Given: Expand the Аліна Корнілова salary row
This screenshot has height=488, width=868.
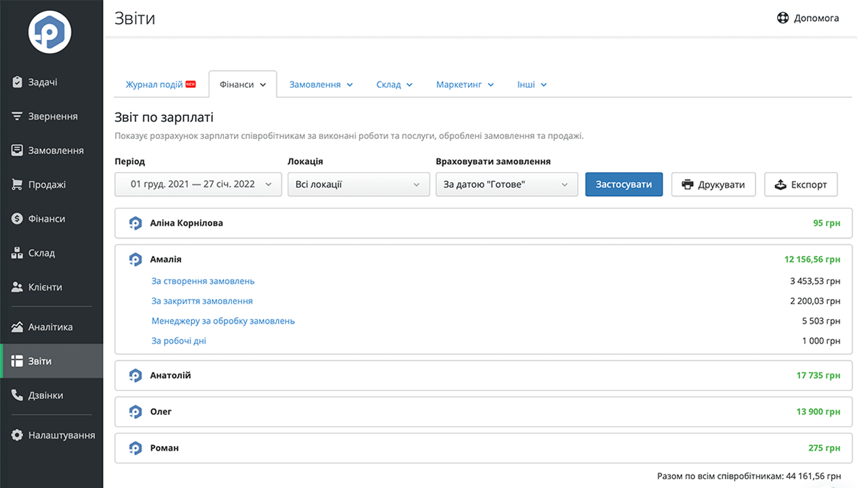Looking at the screenshot, I should 484,223.
